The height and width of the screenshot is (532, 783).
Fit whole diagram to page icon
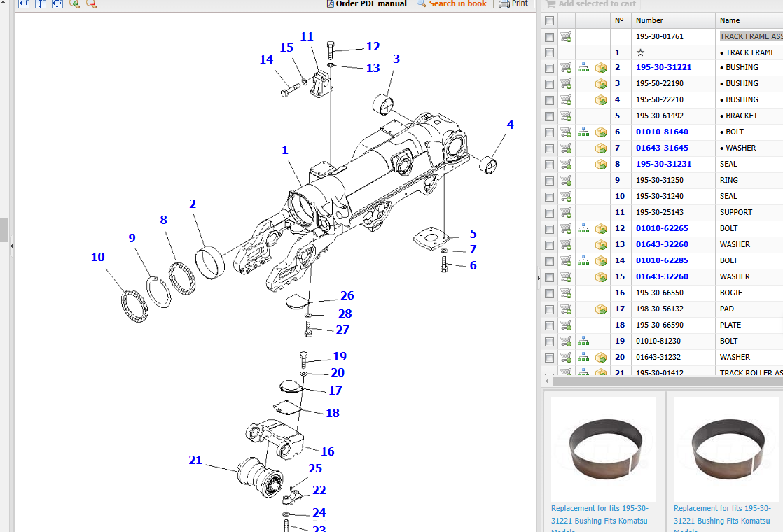point(57,3)
